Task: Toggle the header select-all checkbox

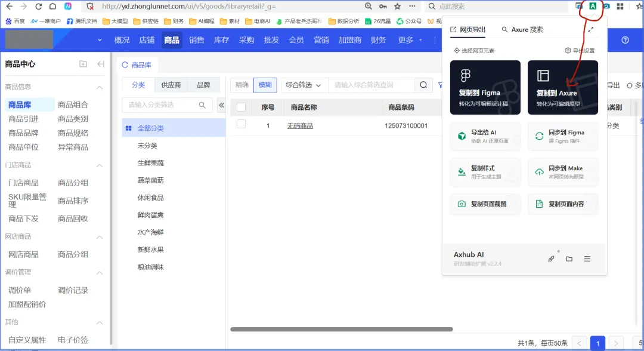Action: click(x=241, y=107)
